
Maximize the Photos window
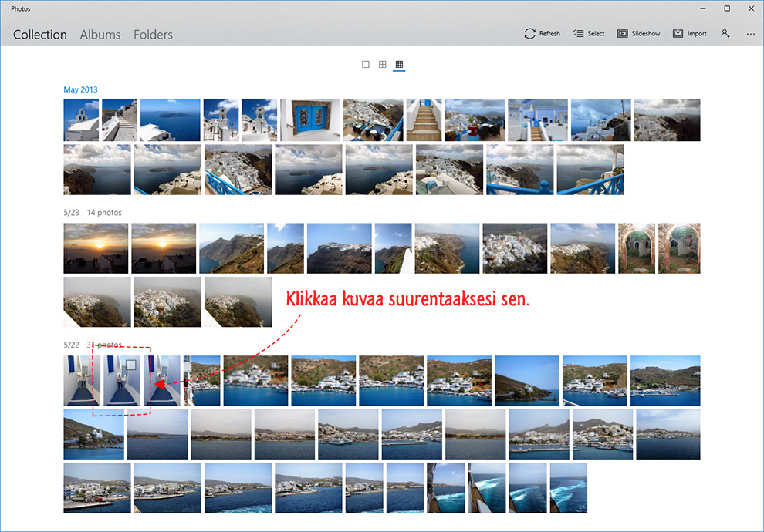pyautogui.click(x=727, y=8)
